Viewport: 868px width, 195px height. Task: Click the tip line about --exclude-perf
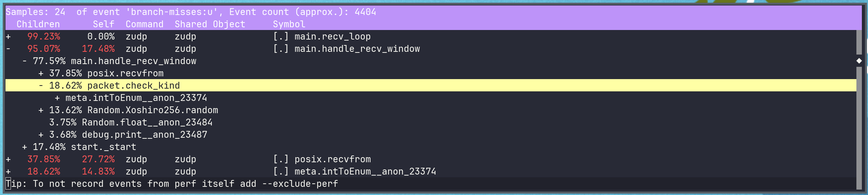172,184
